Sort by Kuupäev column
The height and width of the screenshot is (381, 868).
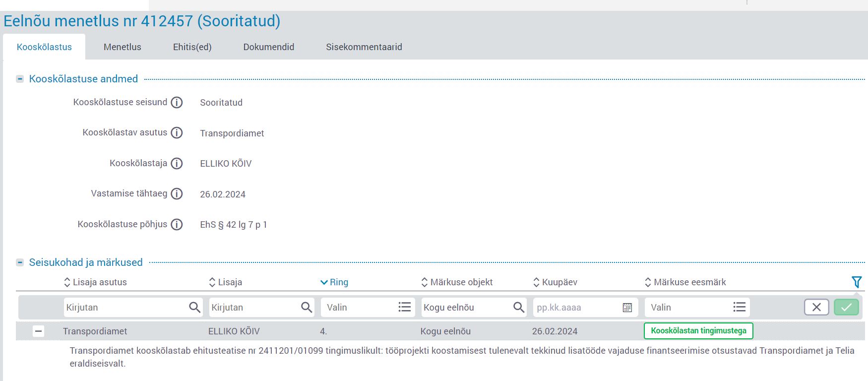[x=555, y=282]
